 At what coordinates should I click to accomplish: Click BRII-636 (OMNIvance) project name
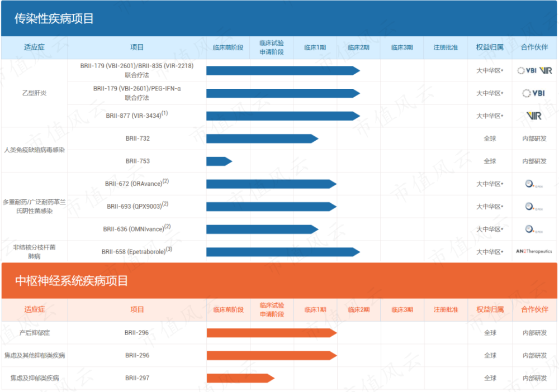click(137, 228)
